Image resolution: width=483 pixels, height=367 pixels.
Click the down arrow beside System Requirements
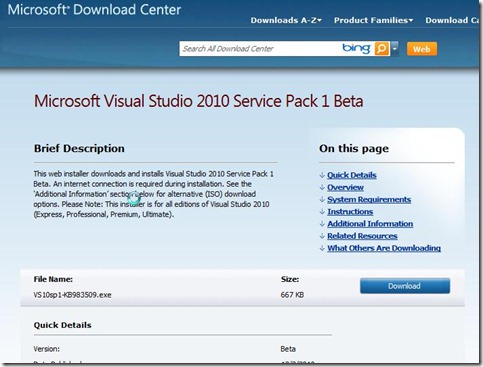[322, 200]
